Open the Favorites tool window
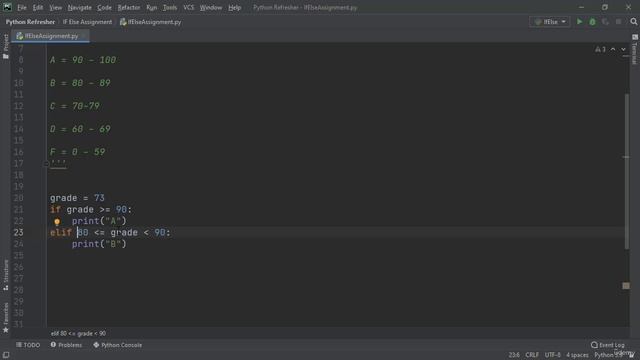 coord(6,318)
